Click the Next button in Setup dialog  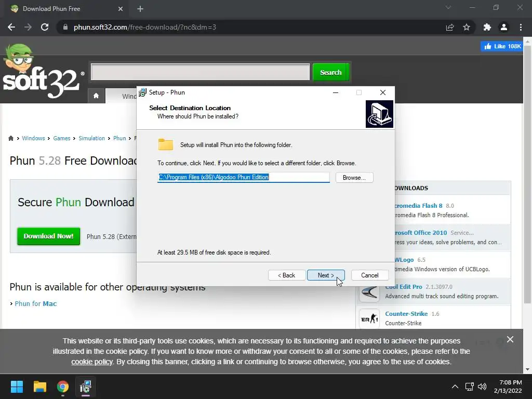tap(326, 275)
